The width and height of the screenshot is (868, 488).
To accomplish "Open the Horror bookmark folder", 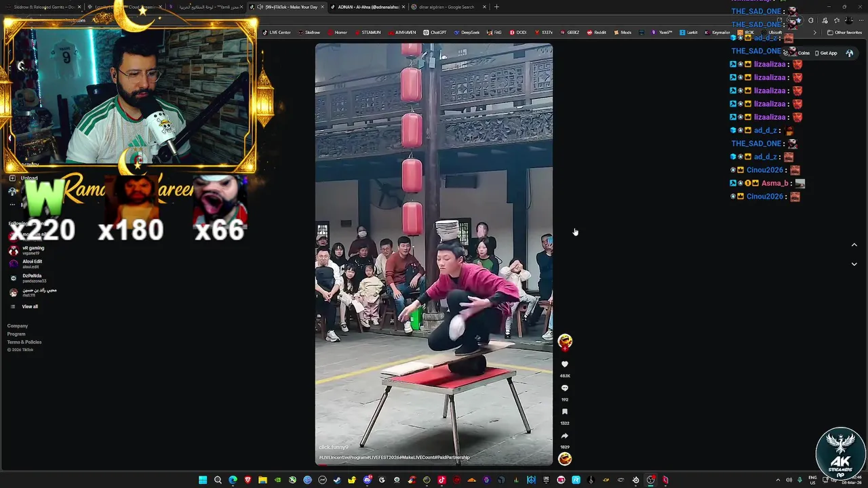I will click(x=337, y=33).
